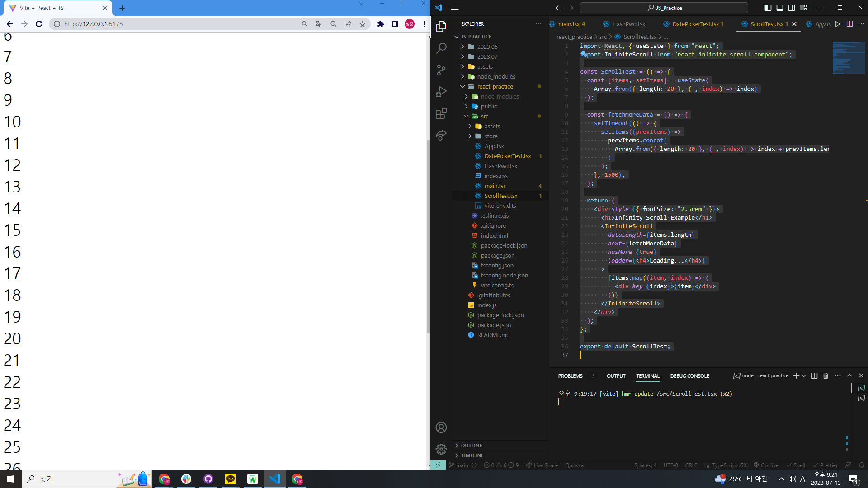
Task: Open the Source Control view
Action: 441,70
